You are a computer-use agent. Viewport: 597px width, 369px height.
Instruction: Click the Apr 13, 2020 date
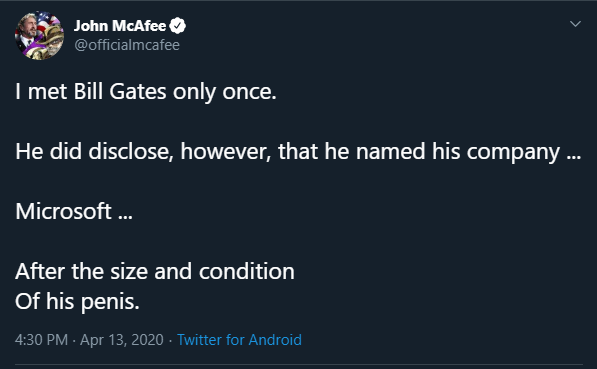[122, 340]
